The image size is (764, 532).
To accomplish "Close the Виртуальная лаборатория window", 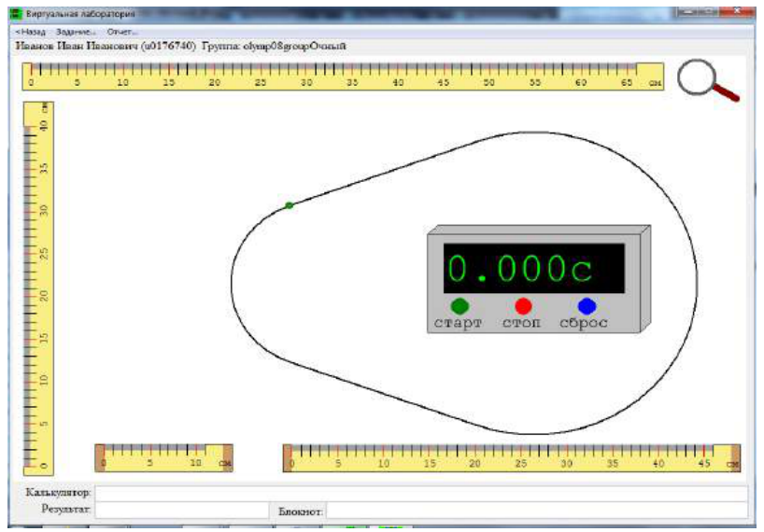I will pos(737,12).
